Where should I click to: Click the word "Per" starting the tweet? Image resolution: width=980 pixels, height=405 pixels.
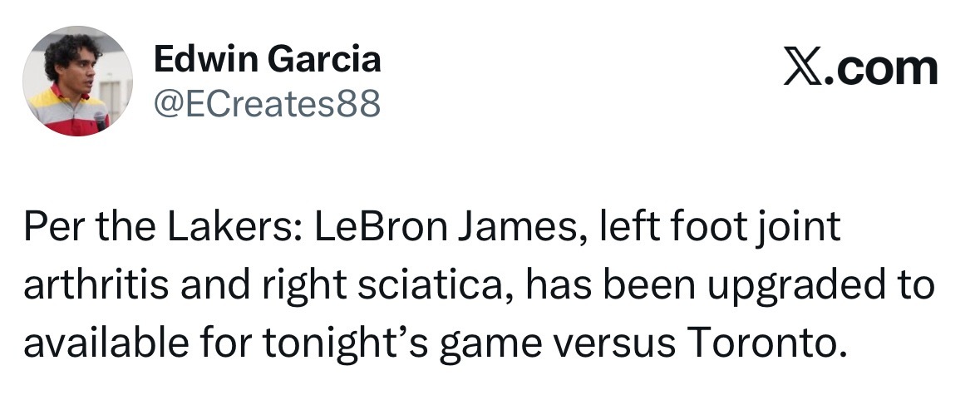tap(47, 229)
